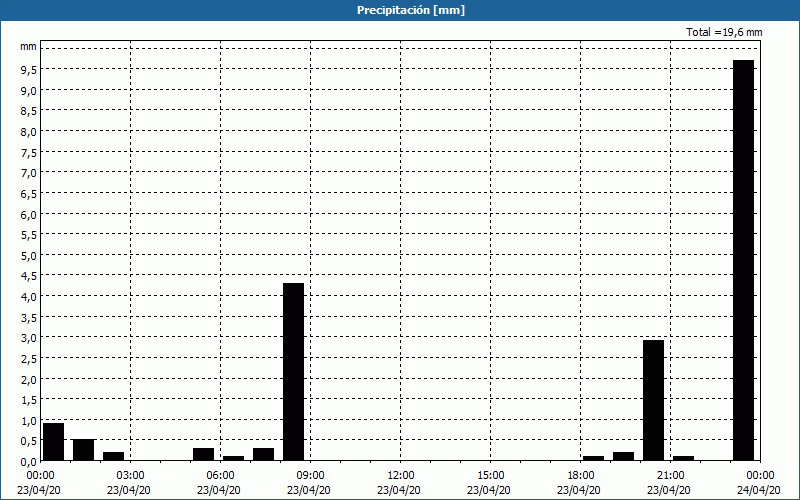Select the 4,5 y-axis label
This screenshot has width=800, height=500.
(x=29, y=277)
